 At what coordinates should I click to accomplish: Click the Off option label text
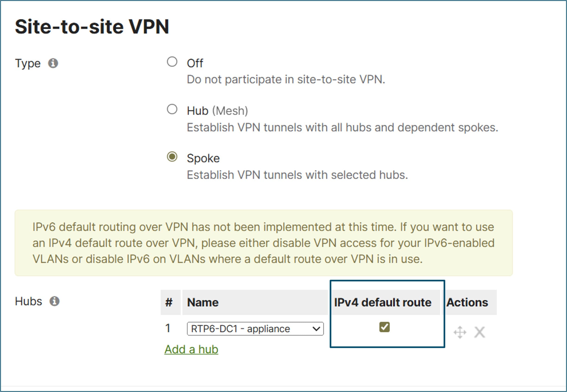(x=195, y=63)
